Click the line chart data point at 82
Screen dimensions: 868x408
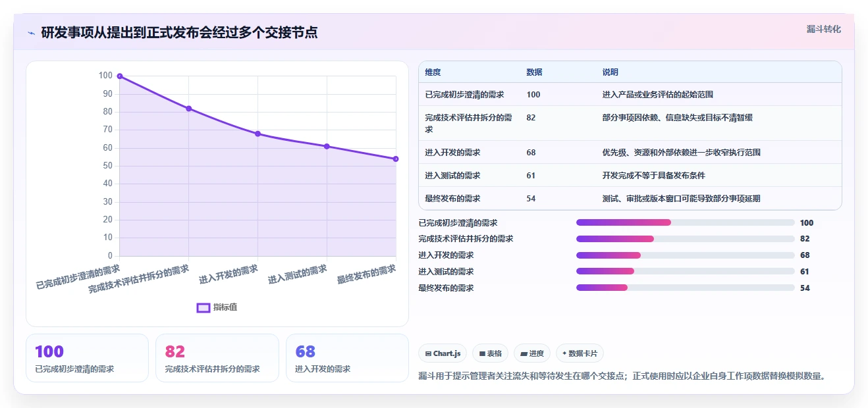point(189,109)
